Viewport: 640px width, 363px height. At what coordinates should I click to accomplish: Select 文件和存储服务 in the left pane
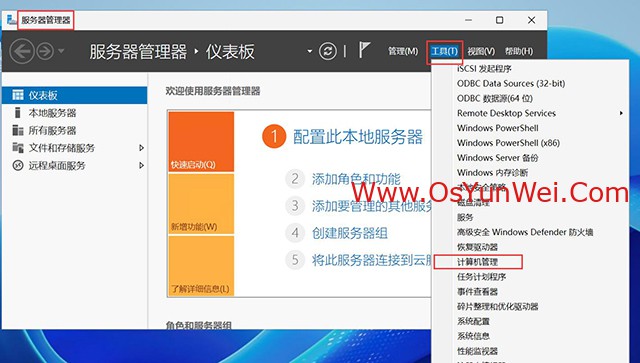tap(74, 148)
